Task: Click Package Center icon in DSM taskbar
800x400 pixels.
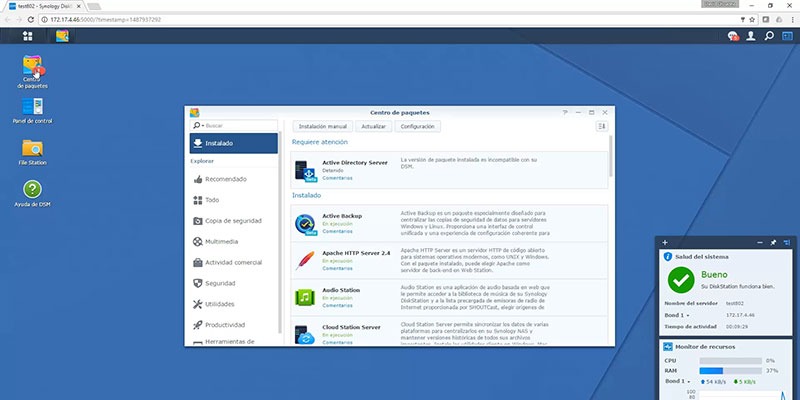Action: tap(62, 36)
